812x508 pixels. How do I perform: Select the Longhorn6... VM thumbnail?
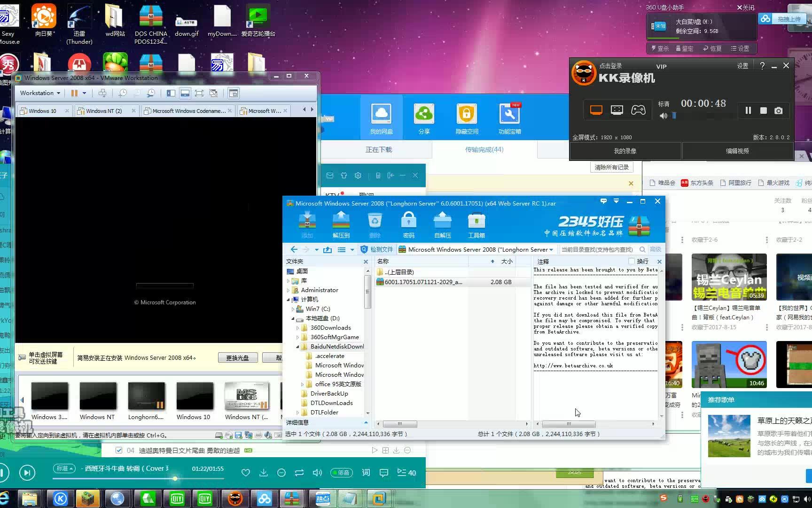(x=146, y=401)
